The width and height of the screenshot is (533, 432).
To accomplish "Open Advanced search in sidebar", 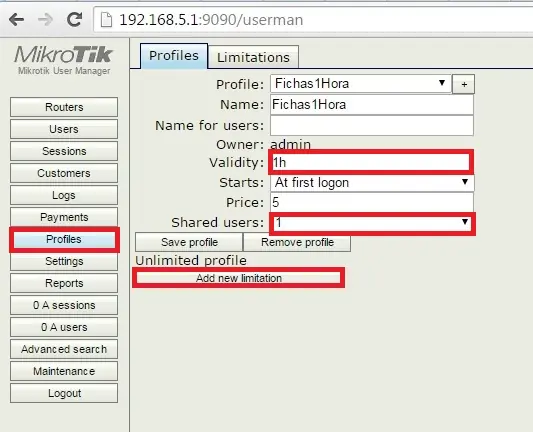I will coord(64,349).
